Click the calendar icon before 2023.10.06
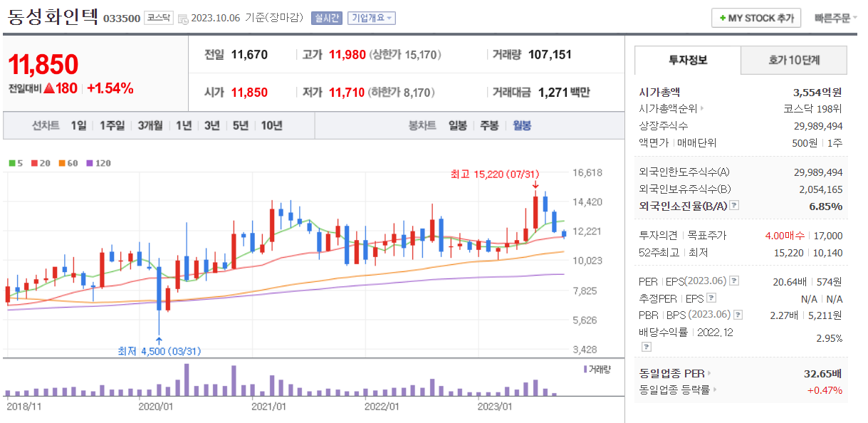The height and width of the screenshot is (423, 868). click(183, 19)
